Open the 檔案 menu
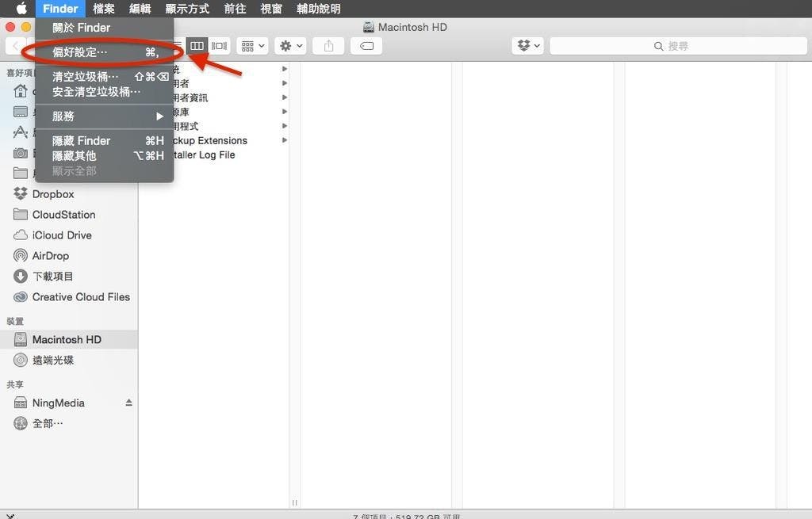 104,8
